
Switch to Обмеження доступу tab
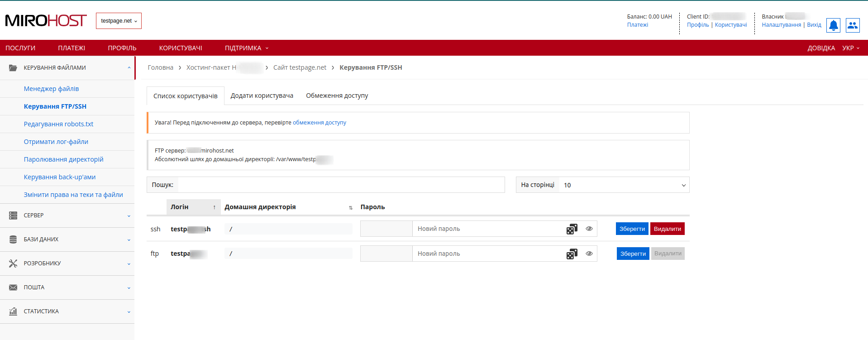click(337, 96)
